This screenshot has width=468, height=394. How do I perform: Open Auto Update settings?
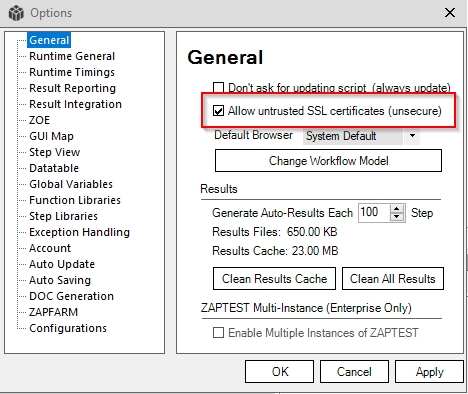click(62, 264)
